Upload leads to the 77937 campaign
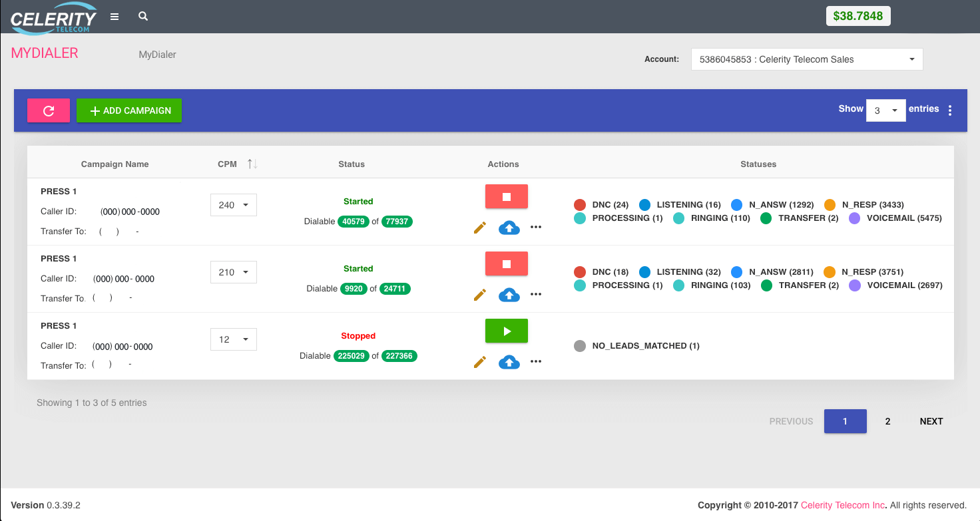Viewport: 980px width, 521px height. click(x=509, y=228)
